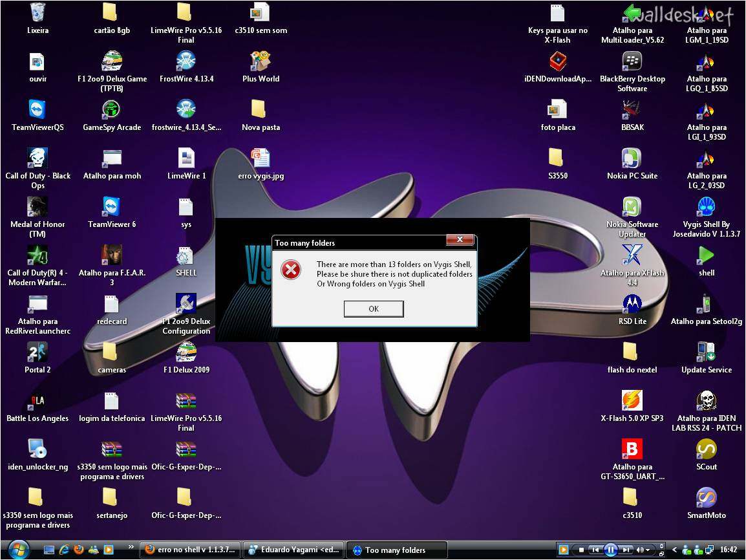
Task: Open the taskbar player volume dropdown
Action: pyautogui.click(x=648, y=550)
